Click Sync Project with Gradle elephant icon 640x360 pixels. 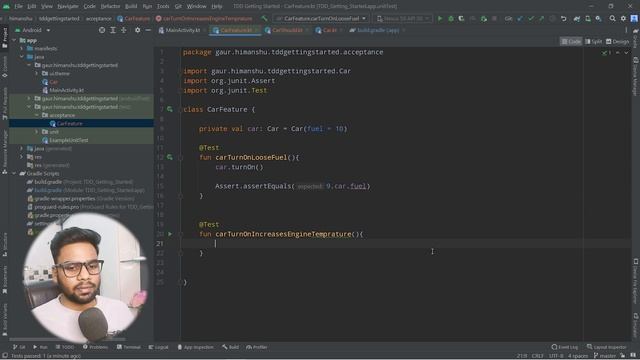click(577, 18)
